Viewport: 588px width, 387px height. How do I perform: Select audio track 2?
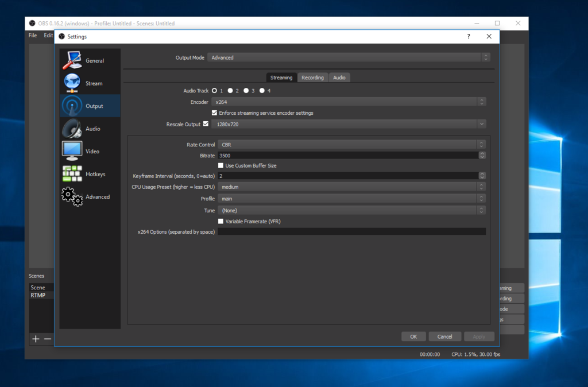coord(230,91)
